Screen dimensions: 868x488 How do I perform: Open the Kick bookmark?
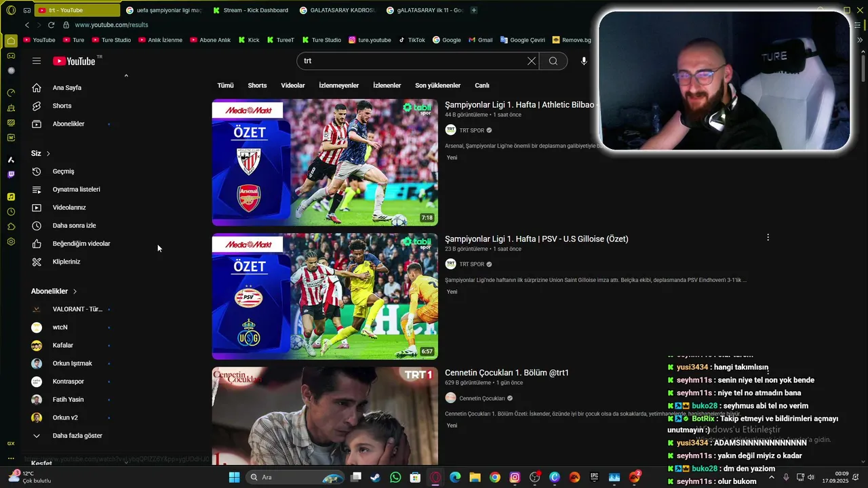click(x=249, y=40)
